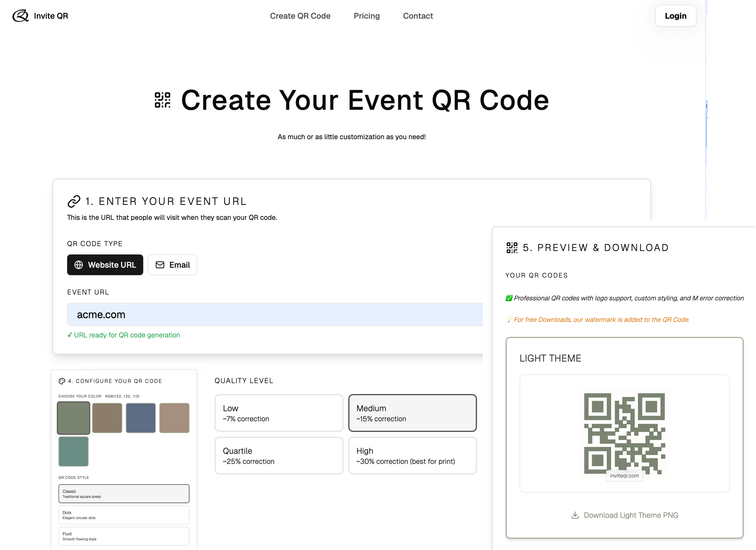The image size is (756, 550).
Task: Select the Website URL code type
Action: click(105, 265)
